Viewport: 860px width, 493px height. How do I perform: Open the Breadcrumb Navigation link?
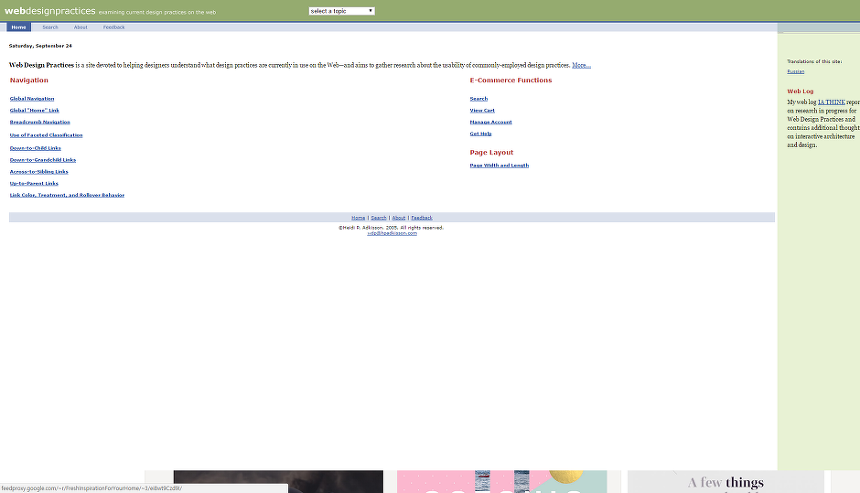point(40,122)
